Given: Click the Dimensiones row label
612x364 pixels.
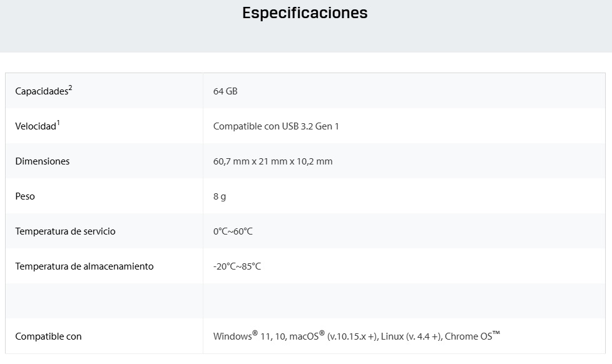Looking at the screenshot, I should click(43, 161).
